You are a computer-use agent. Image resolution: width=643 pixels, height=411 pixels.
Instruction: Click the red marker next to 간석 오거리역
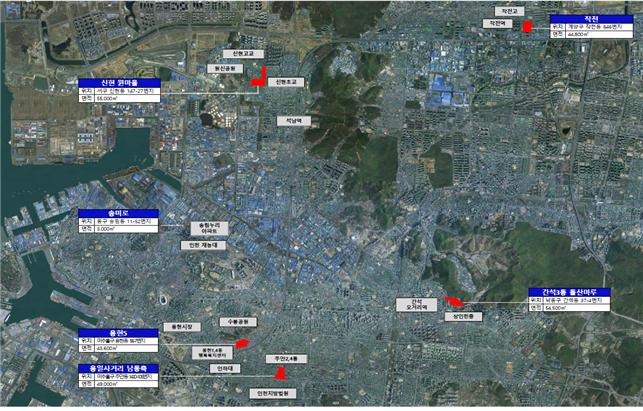point(453,301)
